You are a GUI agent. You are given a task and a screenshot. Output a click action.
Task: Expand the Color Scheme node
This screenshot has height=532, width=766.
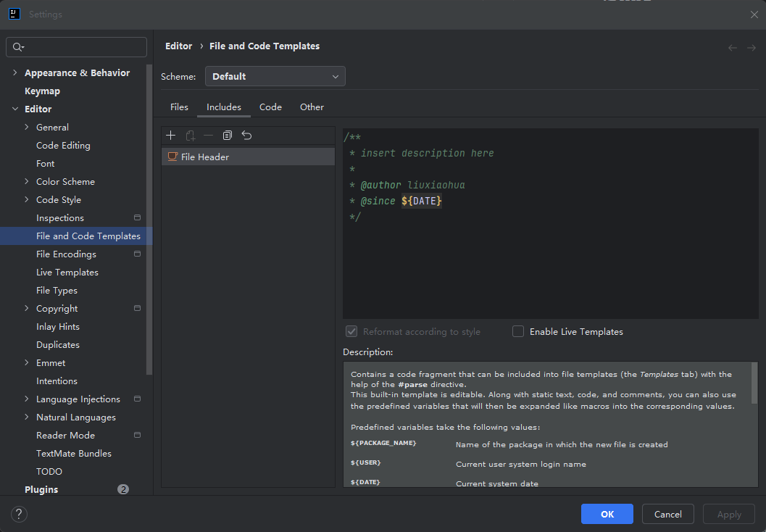pos(26,181)
